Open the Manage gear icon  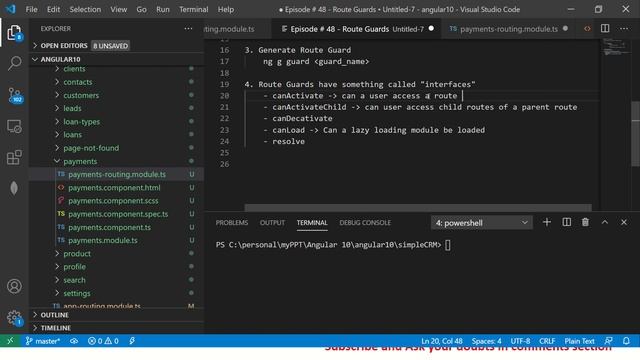tap(14, 318)
